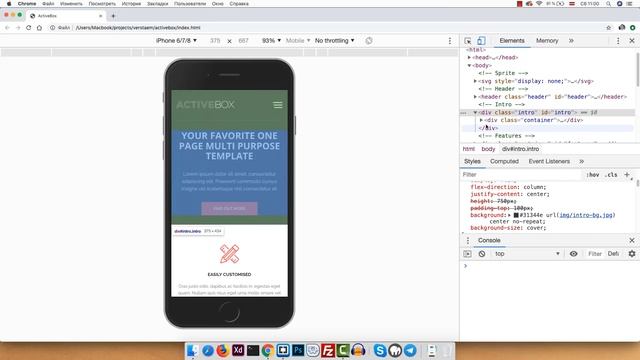This screenshot has height=360, width=640.
Task: Expand the background property triangle
Action: 509,215
